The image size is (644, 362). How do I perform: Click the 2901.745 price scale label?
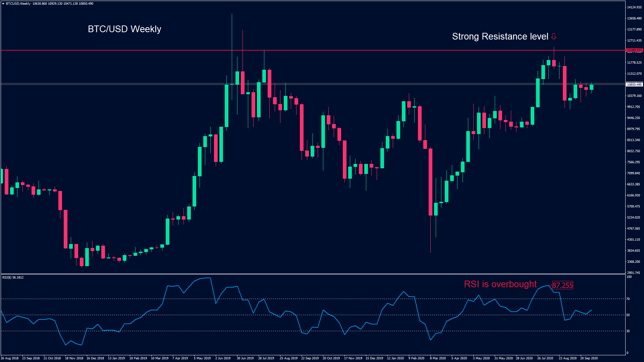[x=634, y=273]
